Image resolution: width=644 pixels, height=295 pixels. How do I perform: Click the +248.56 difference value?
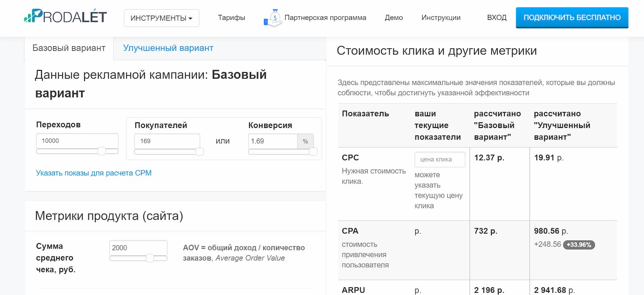point(547,244)
